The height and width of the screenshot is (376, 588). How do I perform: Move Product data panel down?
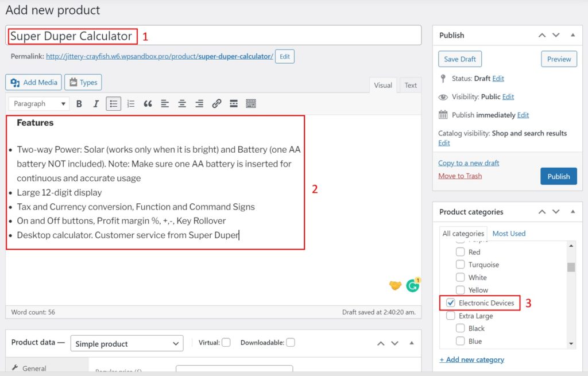[395, 343]
